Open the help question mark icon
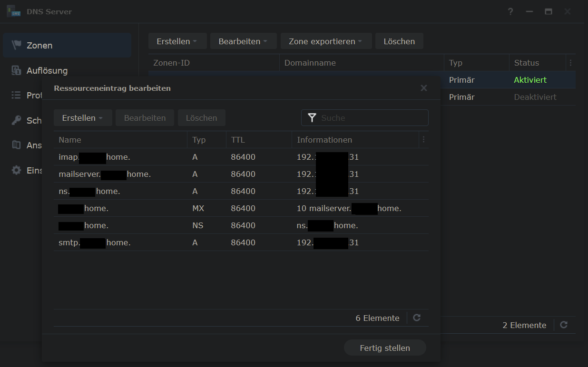This screenshot has height=367, width=588. click(510, 11)
